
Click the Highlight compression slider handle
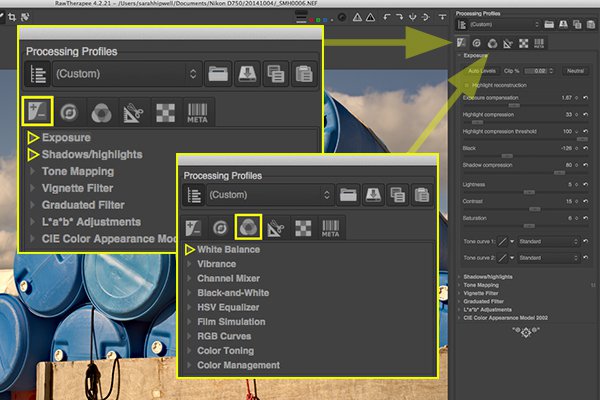tap(477, 122)
